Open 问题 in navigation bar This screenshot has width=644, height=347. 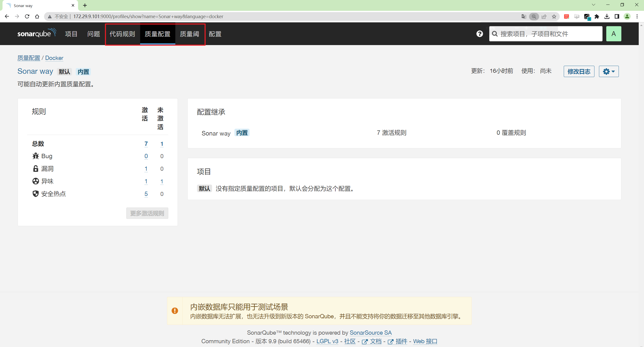coord(94,34)
